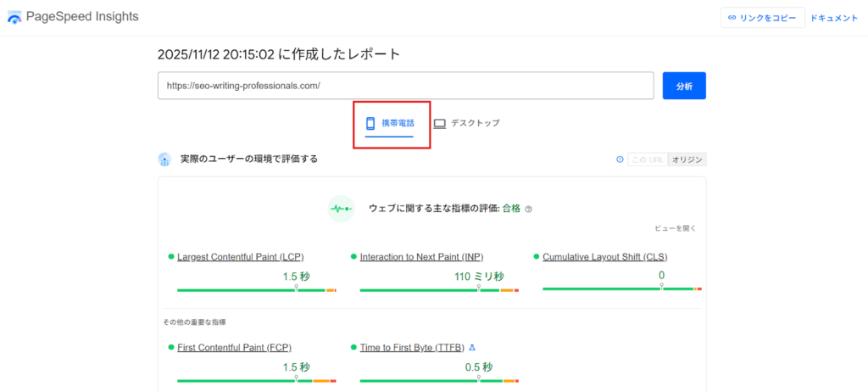Click the green dot beside INP
The width and height of the screenshot is (868, 392).
pos(353,257)
